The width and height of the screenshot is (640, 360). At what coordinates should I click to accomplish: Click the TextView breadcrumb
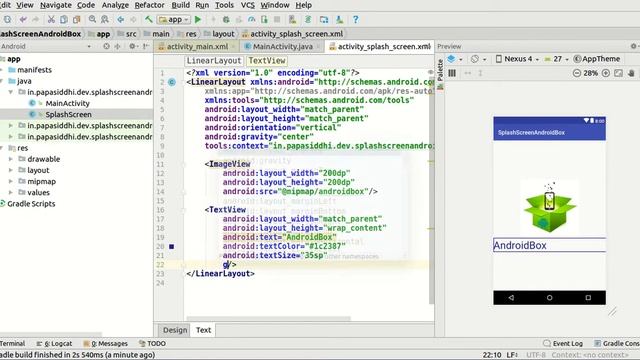click(267, 61)
